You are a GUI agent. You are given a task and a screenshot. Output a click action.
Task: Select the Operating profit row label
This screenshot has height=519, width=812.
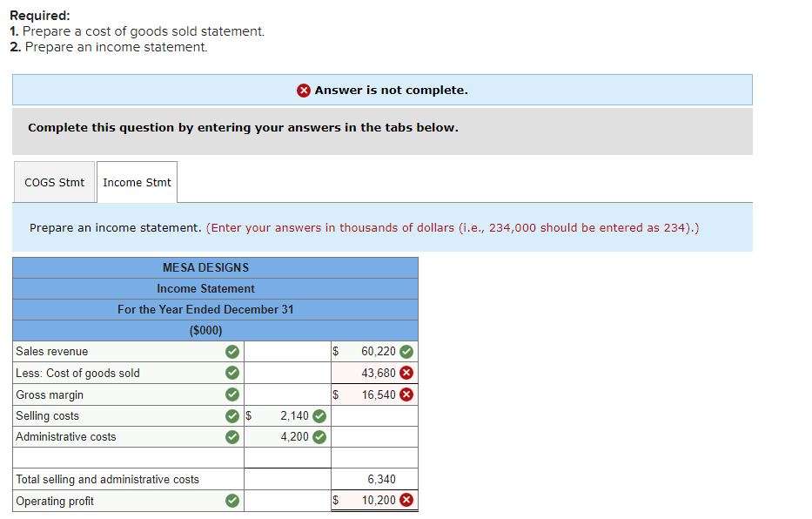tap(55, 501)
